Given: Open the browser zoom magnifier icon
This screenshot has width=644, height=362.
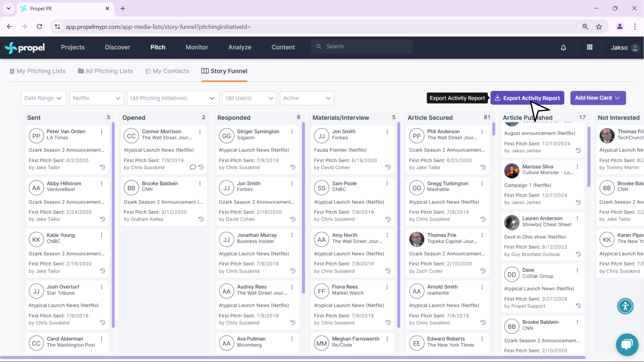Looking at the screenshot, I should click(x=585, y=27).
